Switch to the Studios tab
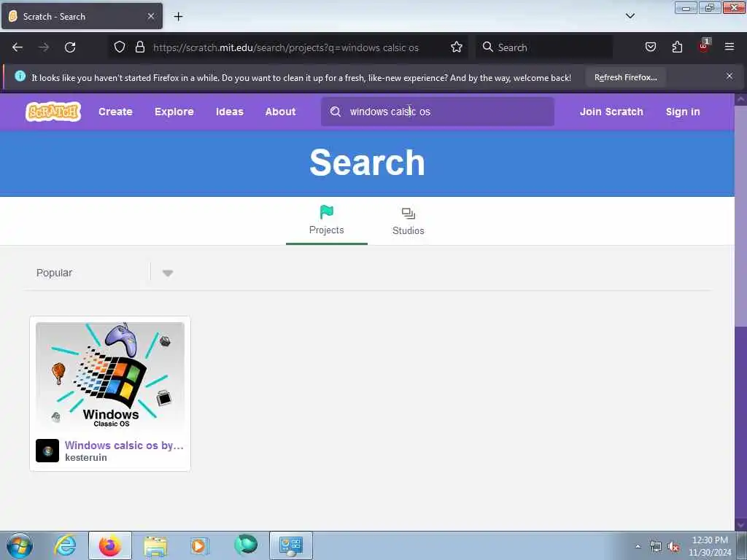747x560 pixels. 409,222
